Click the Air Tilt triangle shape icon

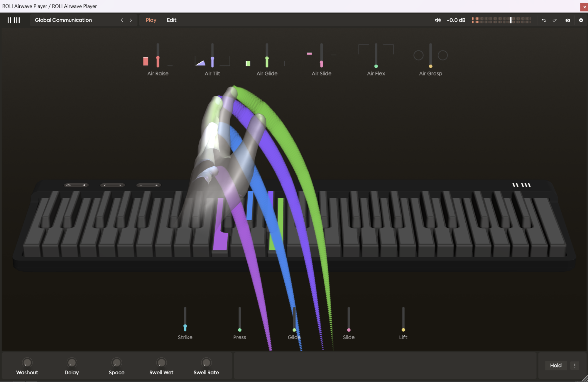[200, 63]
